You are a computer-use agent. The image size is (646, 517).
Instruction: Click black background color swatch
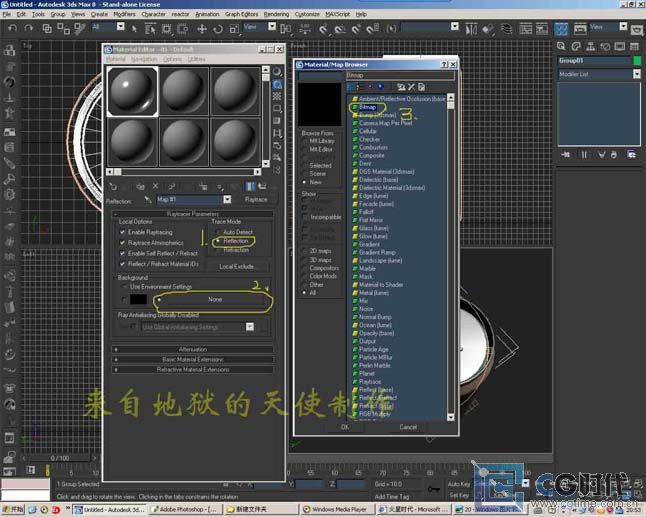coord(138,299)
